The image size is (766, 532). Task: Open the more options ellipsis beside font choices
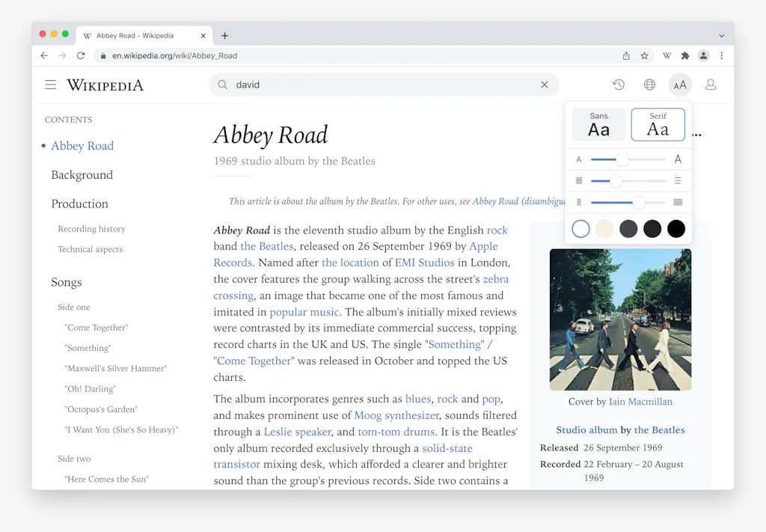(696, 132)
